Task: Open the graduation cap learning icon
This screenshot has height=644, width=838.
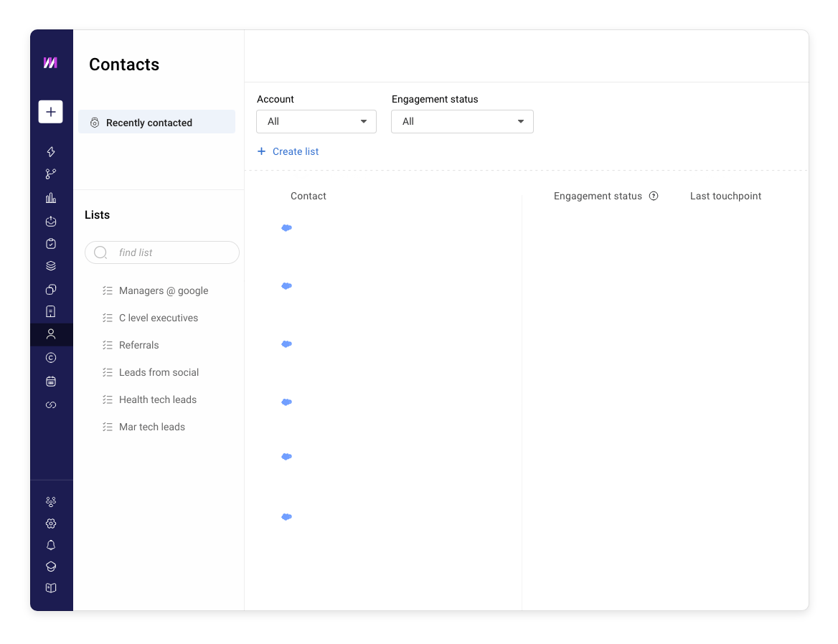Action: coord(51,566)
